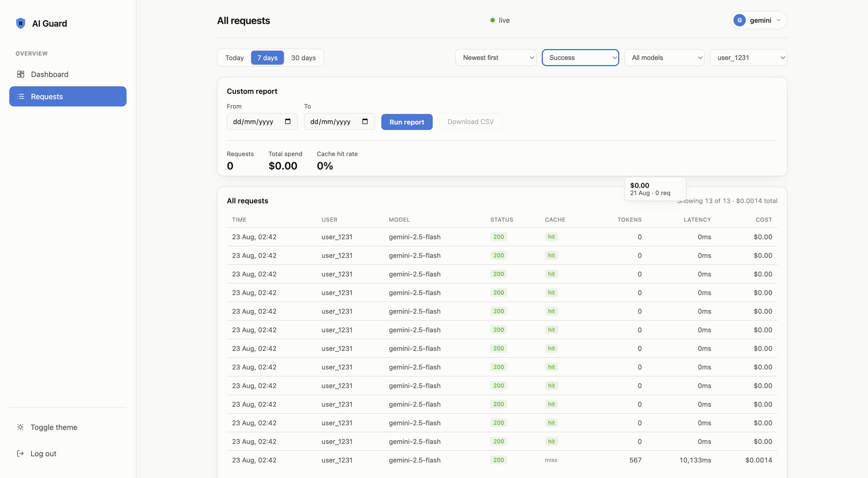Viewport: 868px width, 478px height.
Task: Open calendar picker for To date
Action: pyautogui.click(x=365, y=121)
